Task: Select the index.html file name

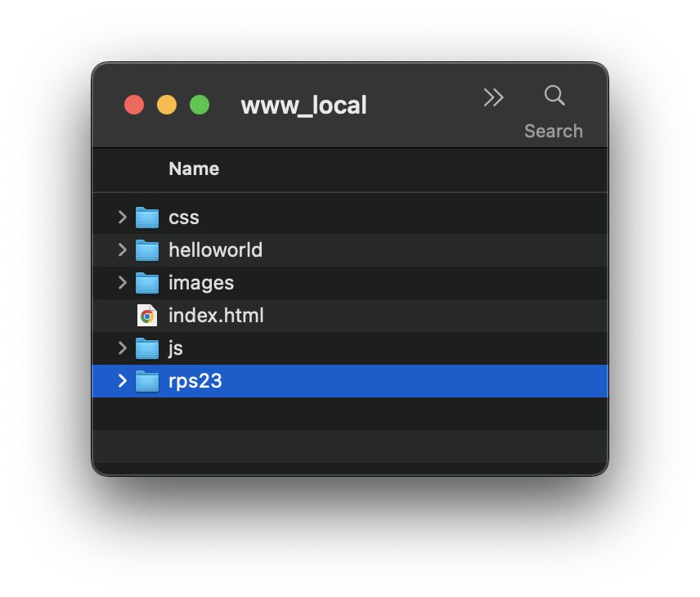Action: coord(216,316)
